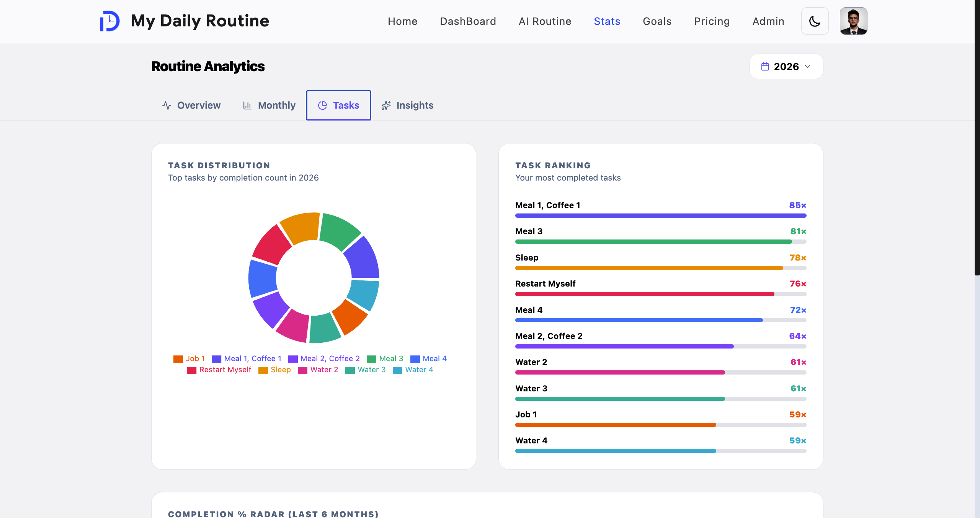Click the Restart Myself ranking progress bar
The image size is (980, 518).
click(x=661, y=294)
